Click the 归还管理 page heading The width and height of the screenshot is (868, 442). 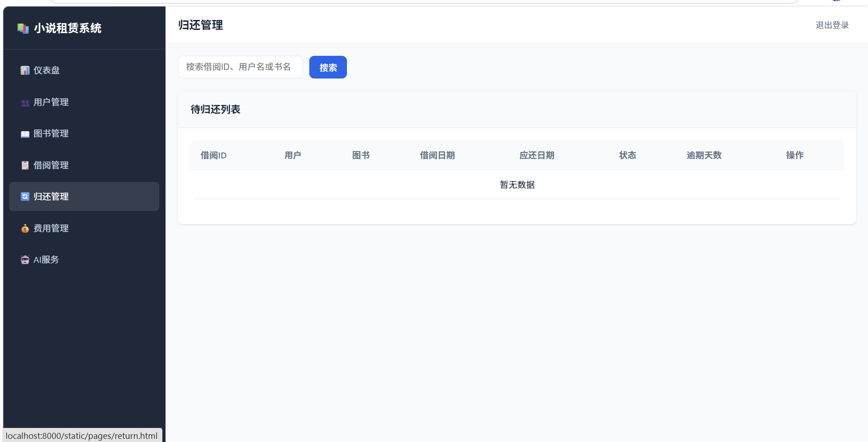pos(200,25)
